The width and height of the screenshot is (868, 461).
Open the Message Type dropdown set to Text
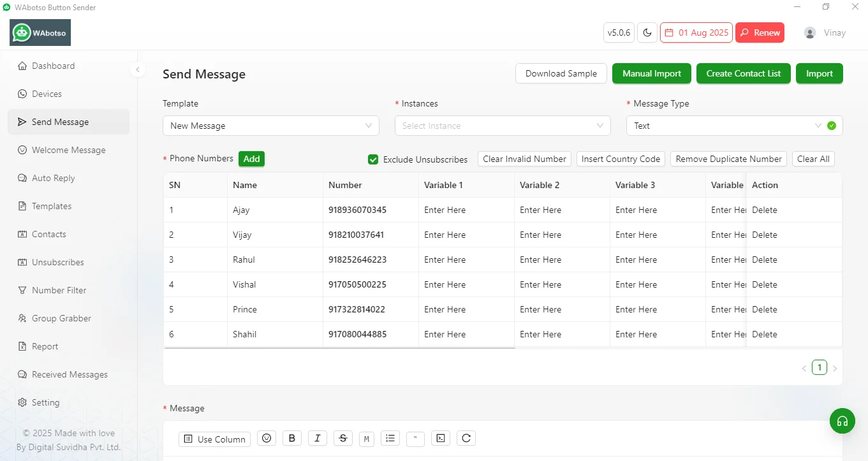click(734, 126)
